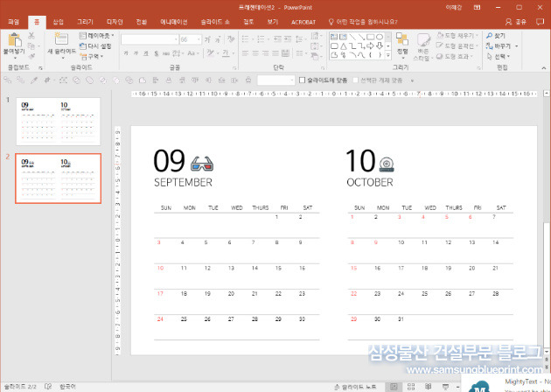This screenshot has width=551, height=392.
Task: Select the text box shape in gallery
Action: pyautogui.click(x=334, y=37)
